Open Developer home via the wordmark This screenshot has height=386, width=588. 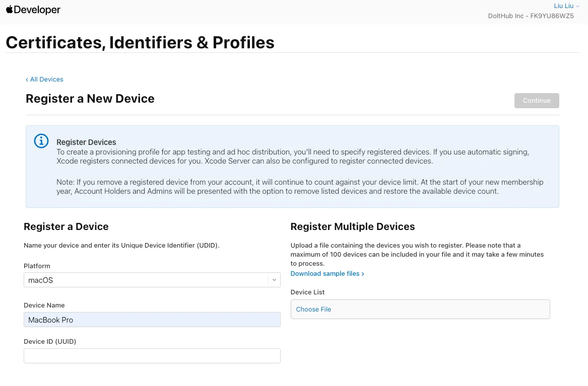click(x=38, y=10)
